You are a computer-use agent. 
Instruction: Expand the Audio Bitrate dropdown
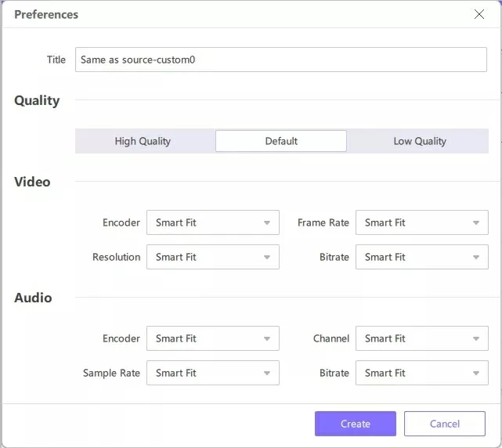(421, 373)
